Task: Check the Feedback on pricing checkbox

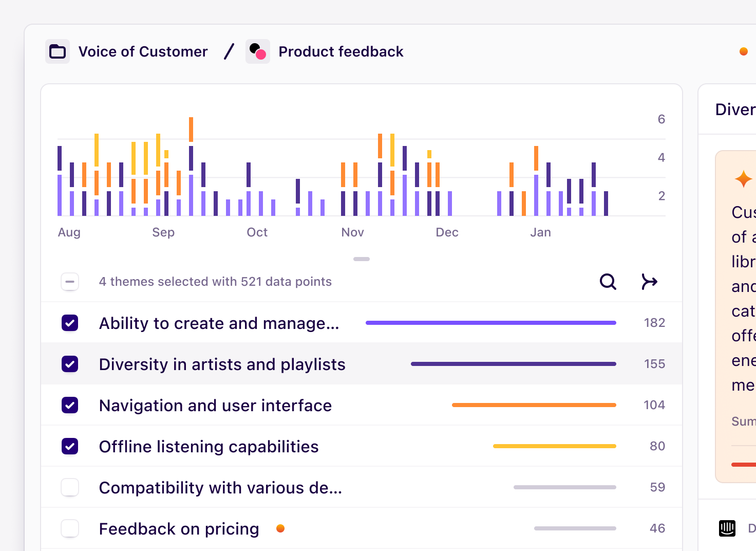Action: pyautogui.click(x=70, y=528)
